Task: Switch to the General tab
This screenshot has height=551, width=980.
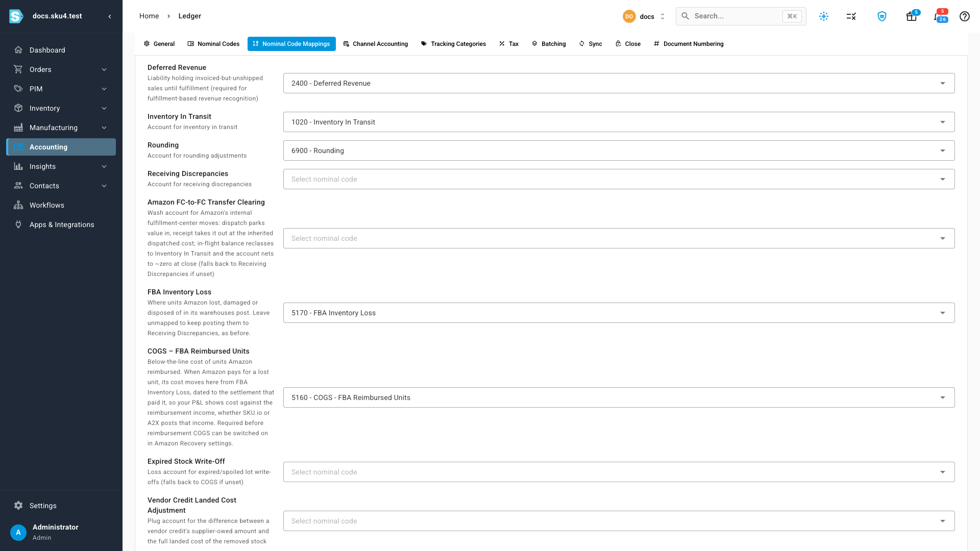Action: (x=159, y=44)
